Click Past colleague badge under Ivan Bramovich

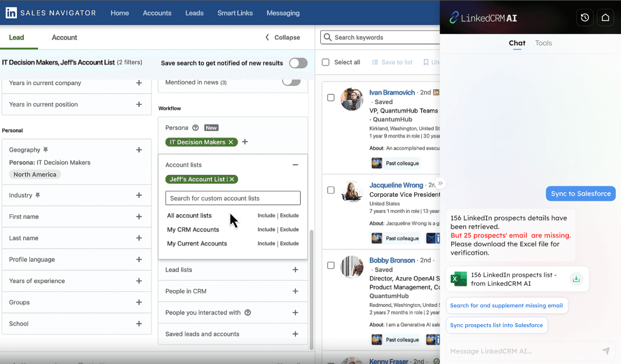click(395, 163)
